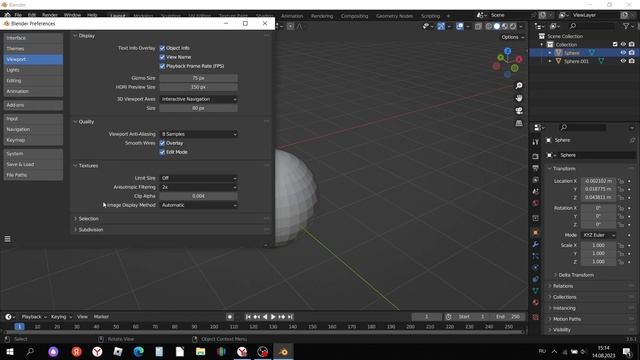Open the Physics properties tab icon

536,267
